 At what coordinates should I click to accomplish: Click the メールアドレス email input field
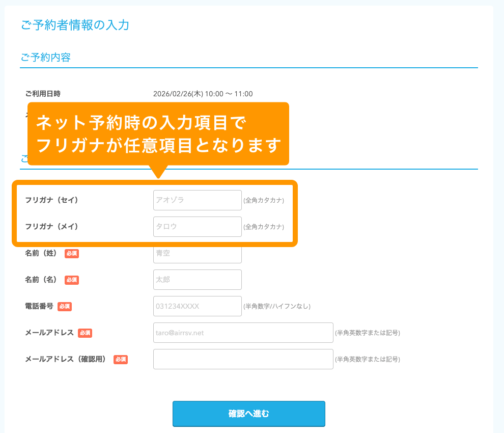pos(243,333)
